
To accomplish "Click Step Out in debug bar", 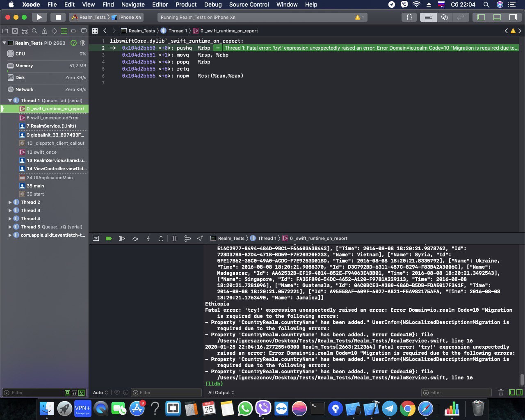I will (161, 238).
